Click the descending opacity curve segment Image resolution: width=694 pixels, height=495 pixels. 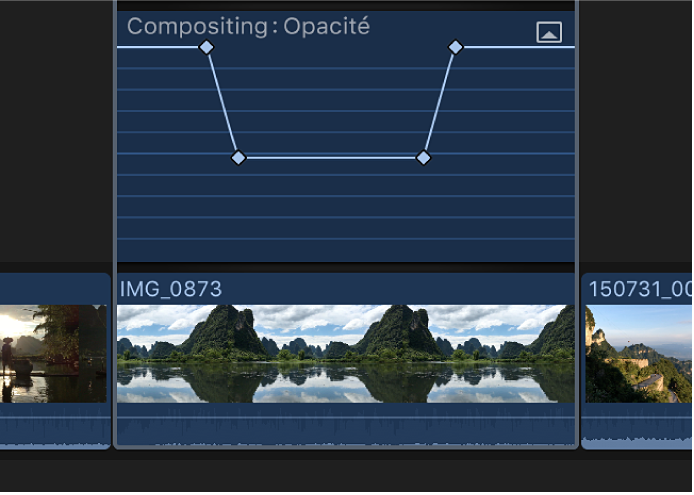click(x=222, y=102)
